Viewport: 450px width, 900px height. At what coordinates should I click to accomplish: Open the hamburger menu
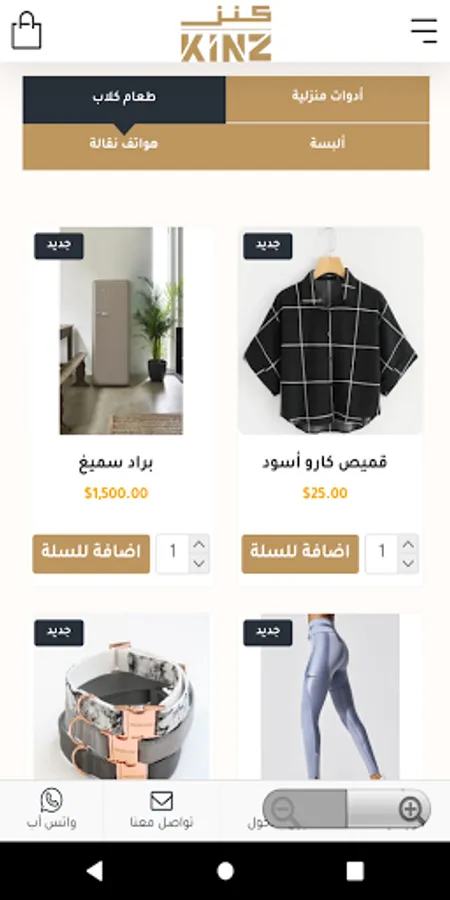pos(424,30)
